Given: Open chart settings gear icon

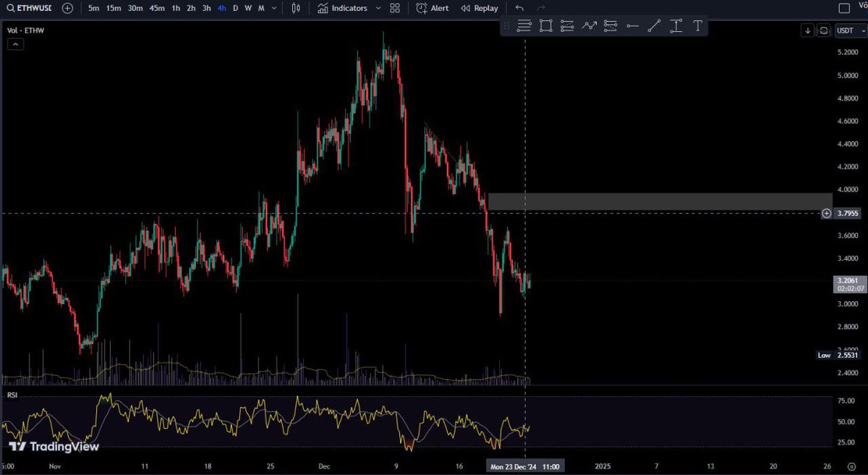Looking at the screenshot, I should click(x=851, y=466).
